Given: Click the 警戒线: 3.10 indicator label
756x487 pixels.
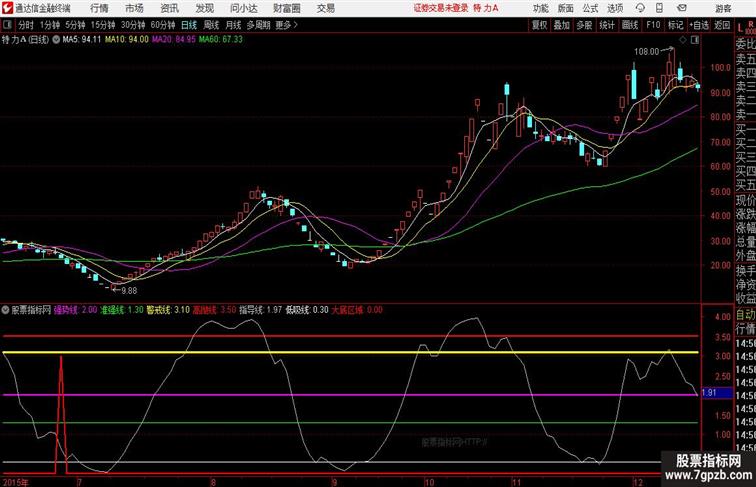Looking at the screenshot, I should tap(168, 310).
